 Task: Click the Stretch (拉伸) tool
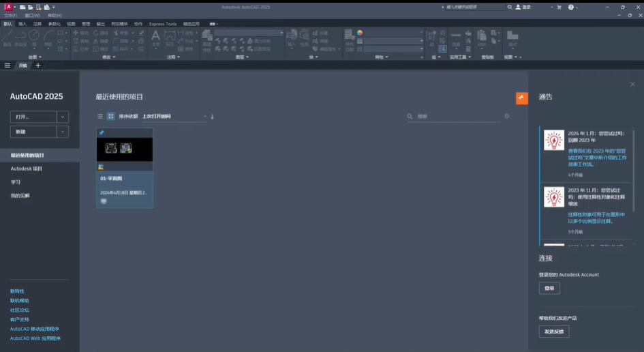pos(81,49)
